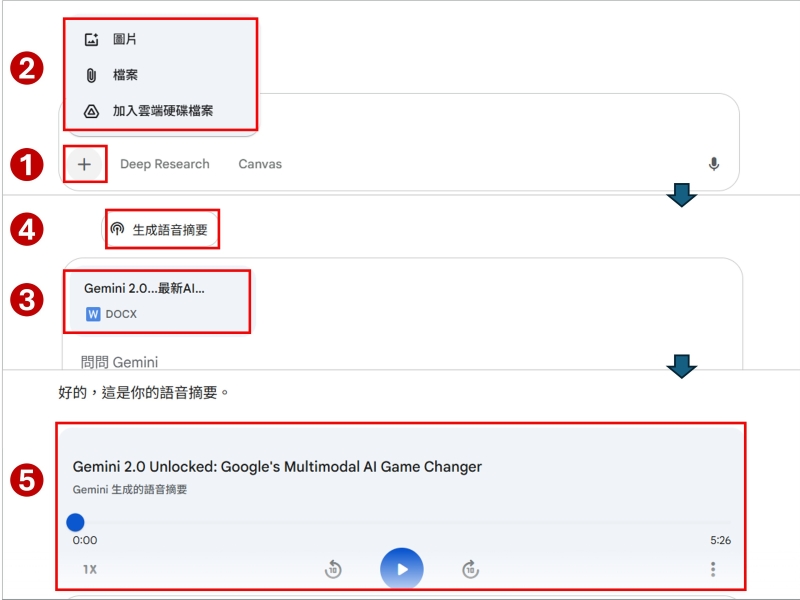This screenshot has width=800, height=600.
Task: Click the audio title Gemini 2.0 Unlocked
Action: click(x=277, y=466)
